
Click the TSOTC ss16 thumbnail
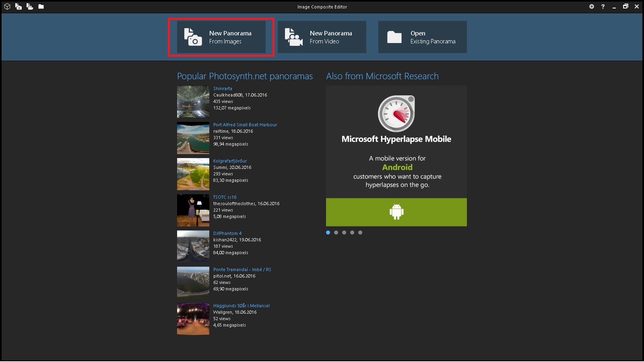[193, 210]
